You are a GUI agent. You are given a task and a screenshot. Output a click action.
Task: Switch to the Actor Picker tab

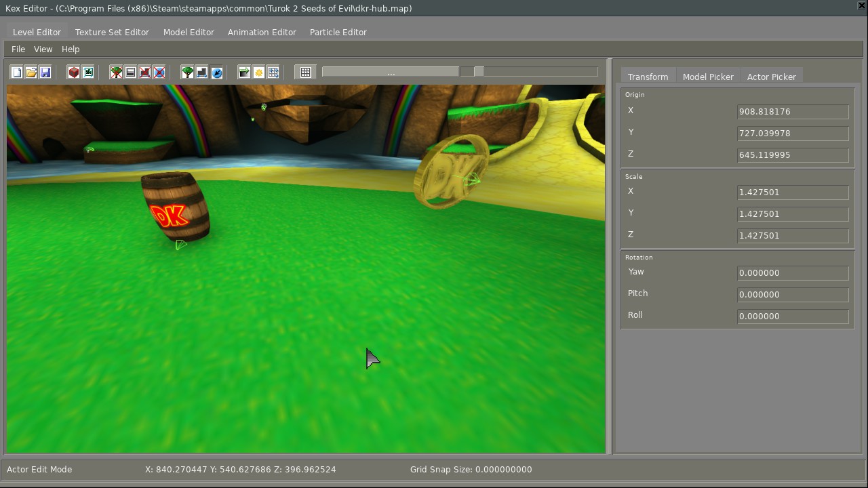coord(771,77)
